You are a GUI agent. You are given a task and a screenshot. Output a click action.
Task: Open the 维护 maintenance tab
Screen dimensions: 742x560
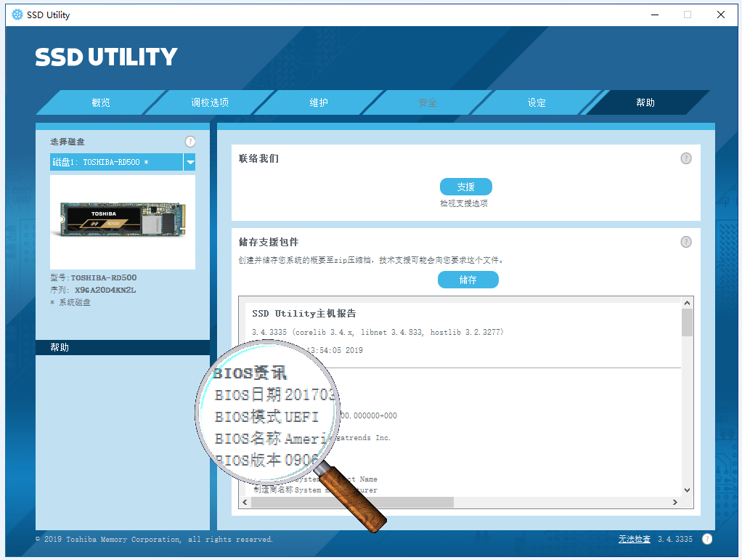tap(319, 102)
